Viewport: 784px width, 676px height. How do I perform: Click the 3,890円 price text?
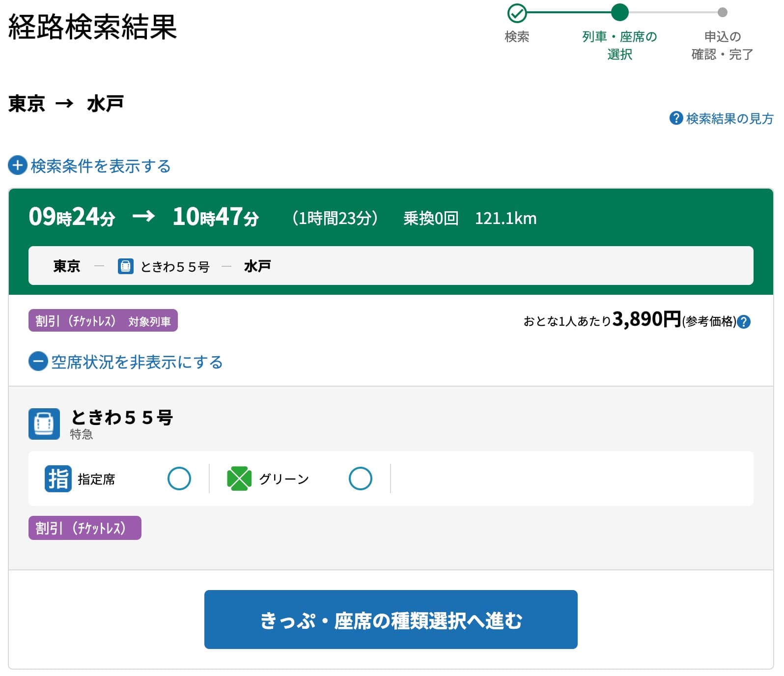click(647, 319)
